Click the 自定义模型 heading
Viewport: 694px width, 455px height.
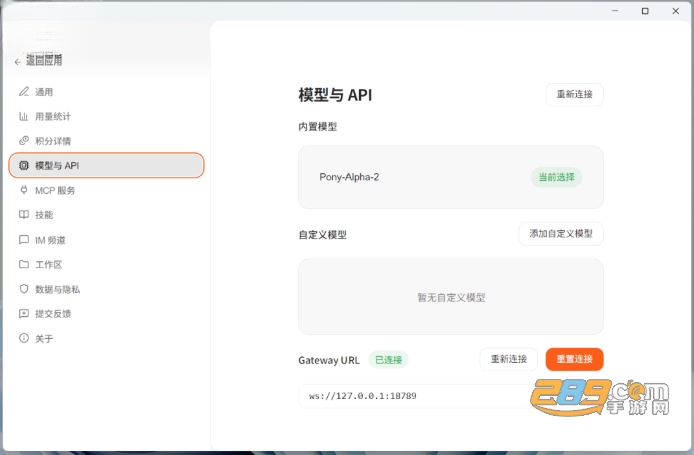[x=322, y=235]
